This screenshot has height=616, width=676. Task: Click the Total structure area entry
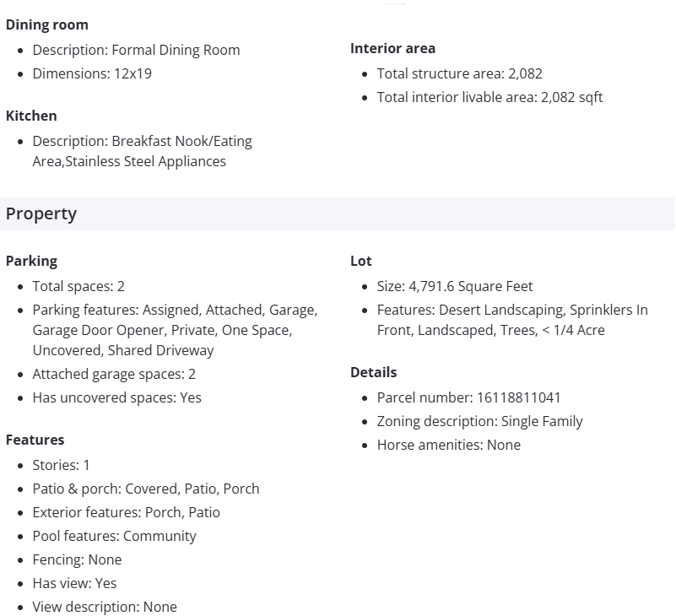pos(459,73)
